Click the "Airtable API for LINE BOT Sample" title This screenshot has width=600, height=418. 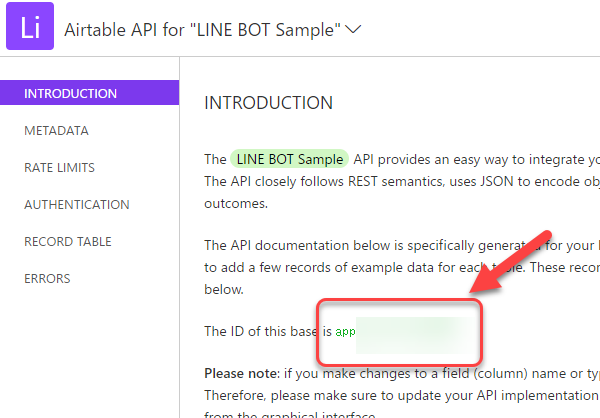[199, 29]
